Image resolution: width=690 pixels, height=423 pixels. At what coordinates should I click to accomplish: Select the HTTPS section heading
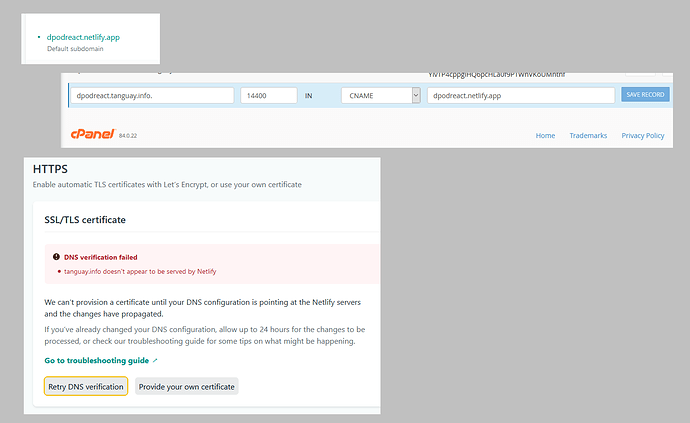pos(50,169)
